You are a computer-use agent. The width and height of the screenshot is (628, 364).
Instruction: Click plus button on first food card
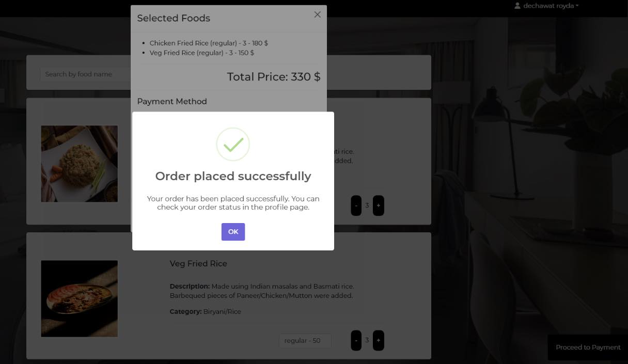tap(378, 205)
